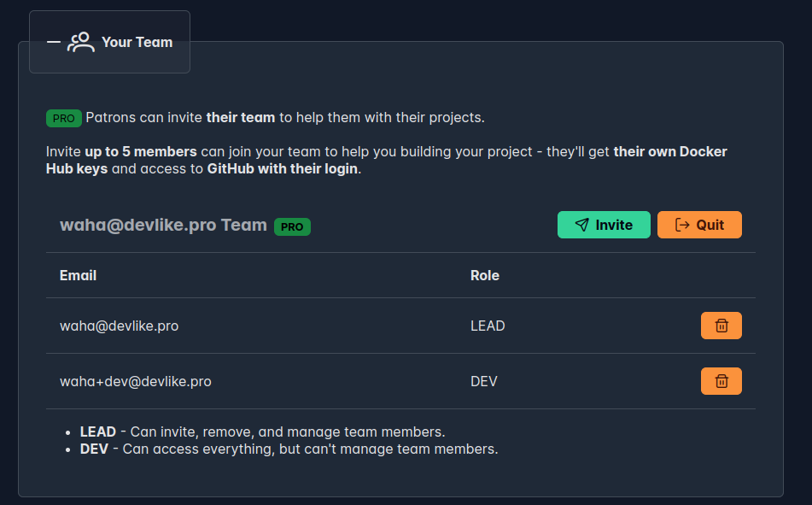This screenshot has height=505, width=812.
Task: Click the LEAD role description bullet
Action: point(262,432)
